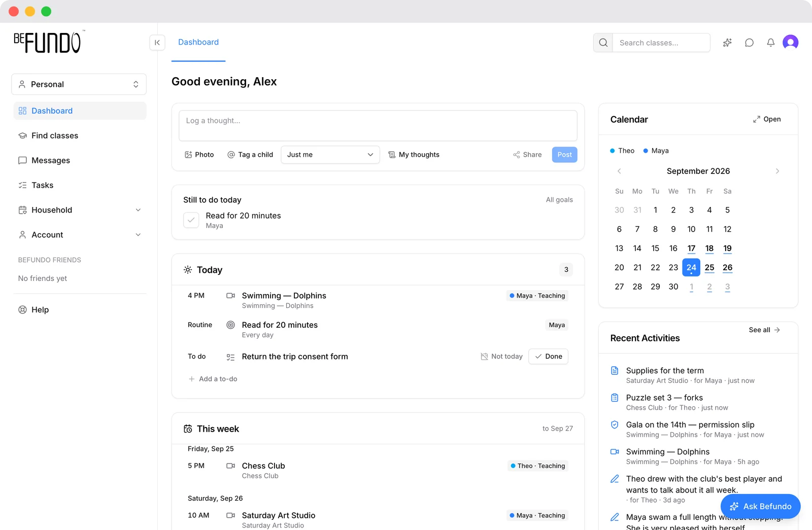The image size is (812, 530).
Task: Collapse the sidebar with the toggle icon
Action: pos(157,43)
